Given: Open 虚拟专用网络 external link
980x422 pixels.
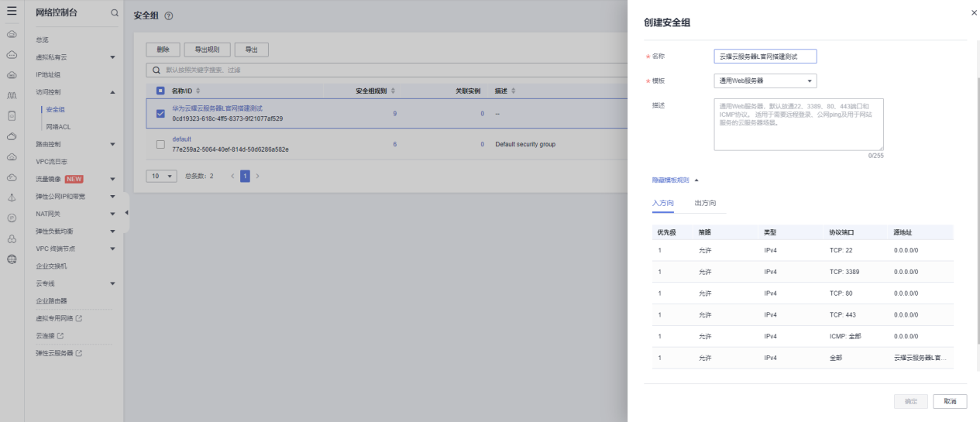Looking at the screenshot, I should 59,318.
